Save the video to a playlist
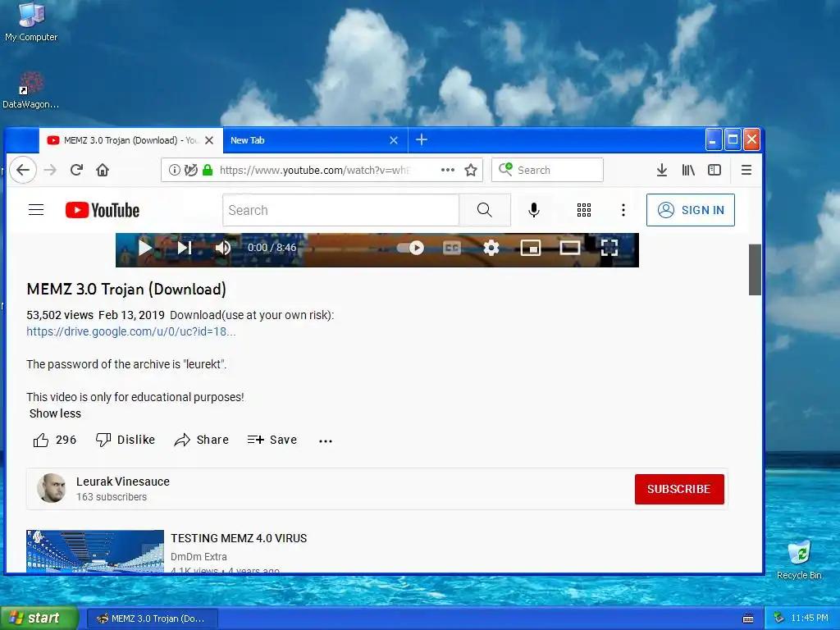 coord(272,441)
